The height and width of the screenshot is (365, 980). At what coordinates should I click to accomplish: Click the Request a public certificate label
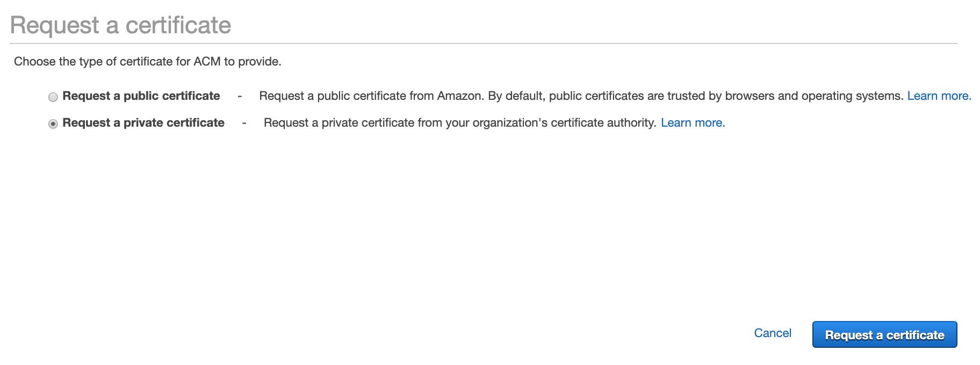[141, 96]
